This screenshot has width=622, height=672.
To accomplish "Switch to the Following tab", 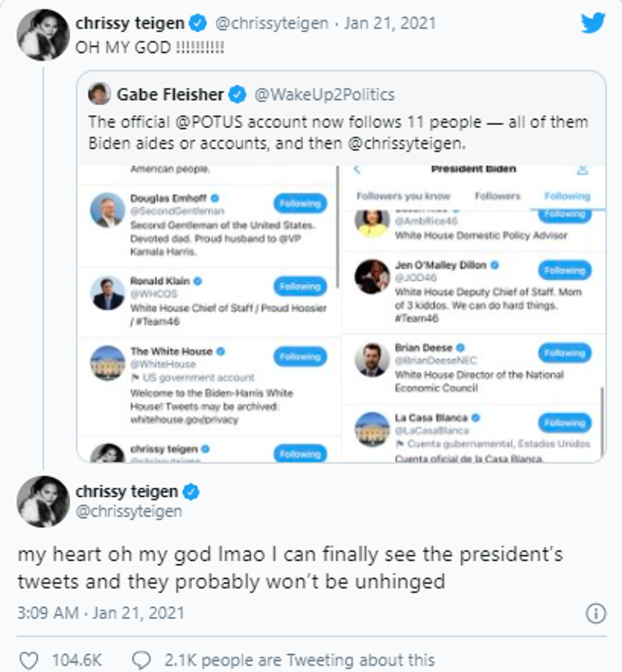I will coord(567,196).
